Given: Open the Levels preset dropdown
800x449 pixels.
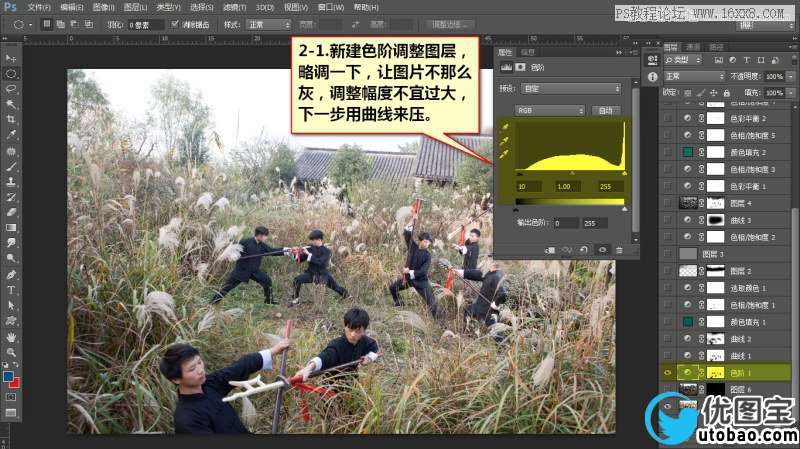Looking at the screenshot, I should [571, 89].
